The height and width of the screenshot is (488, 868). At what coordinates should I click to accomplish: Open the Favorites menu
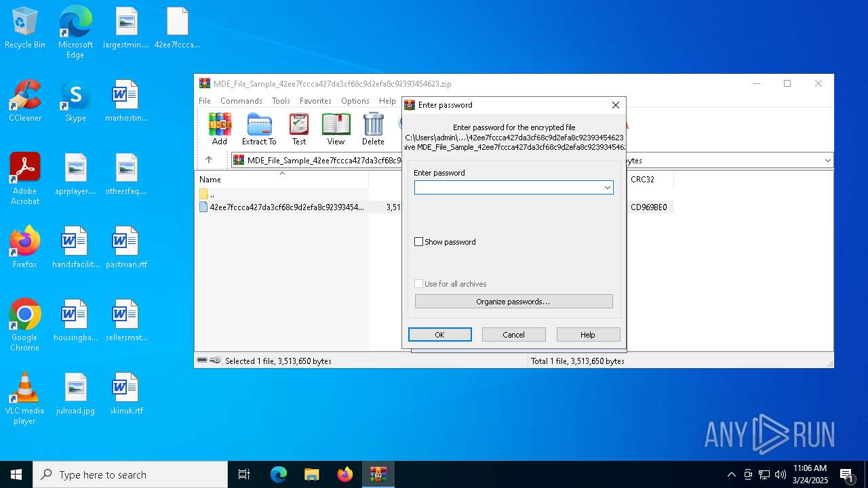315,101
